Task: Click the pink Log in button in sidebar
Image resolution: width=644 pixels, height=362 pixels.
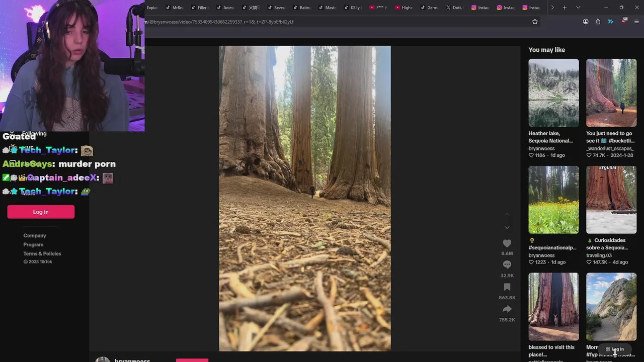Action: (41, 212)
